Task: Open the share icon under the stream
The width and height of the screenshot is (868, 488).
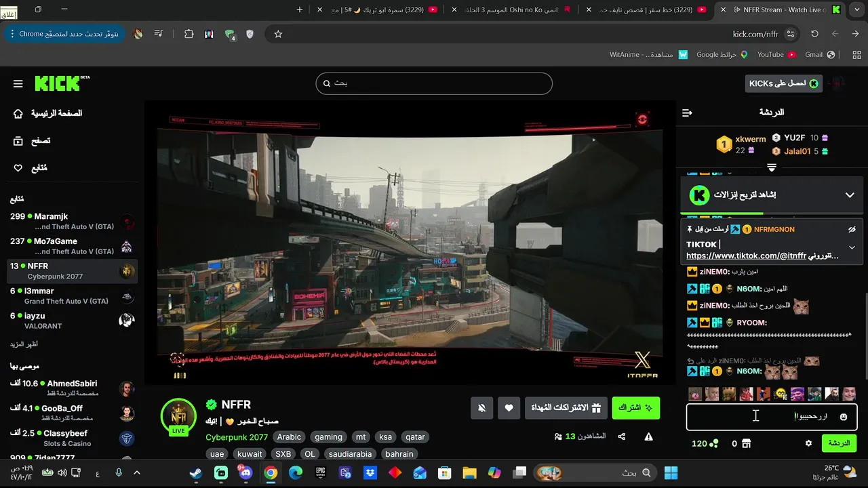Action: 622,437
